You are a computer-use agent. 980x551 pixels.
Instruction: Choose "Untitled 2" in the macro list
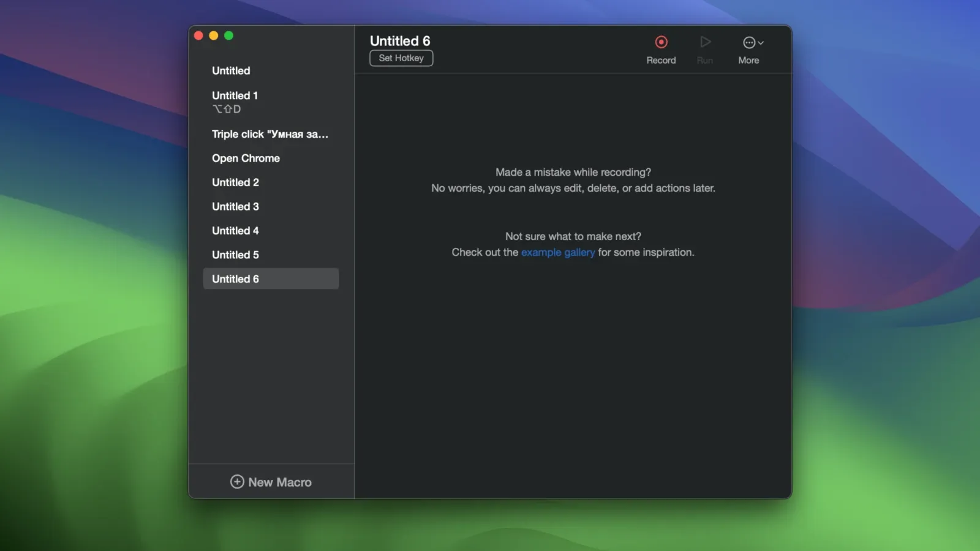coord(235,182)
